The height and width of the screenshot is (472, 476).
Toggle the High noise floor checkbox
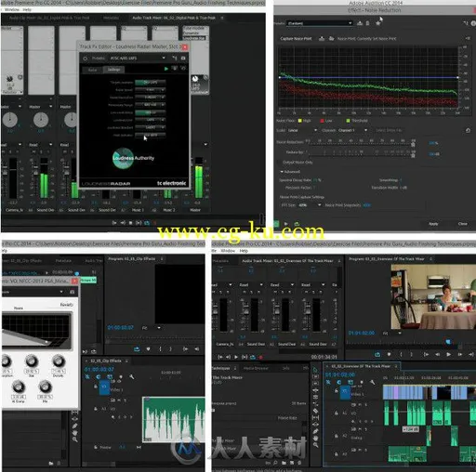pyautogui.click(x=300, y=121)
